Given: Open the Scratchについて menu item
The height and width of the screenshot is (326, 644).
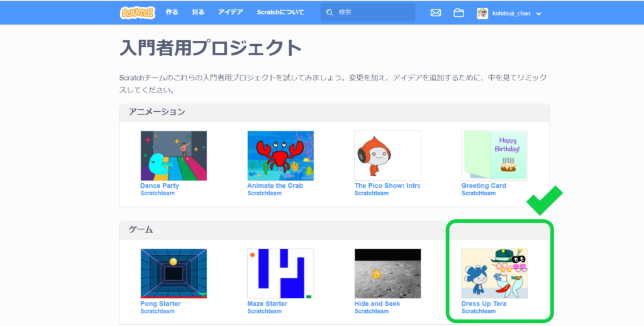Looking at the screenshot, I should [x=280, y=13].
